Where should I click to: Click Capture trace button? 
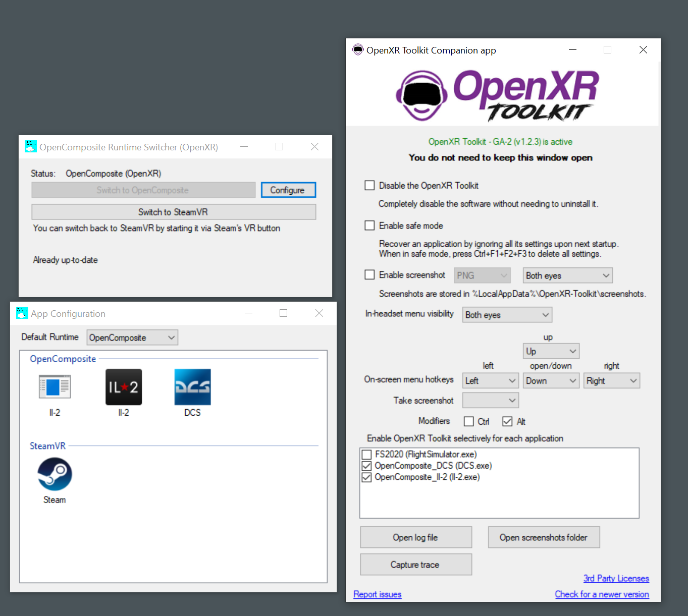(416, 565)
